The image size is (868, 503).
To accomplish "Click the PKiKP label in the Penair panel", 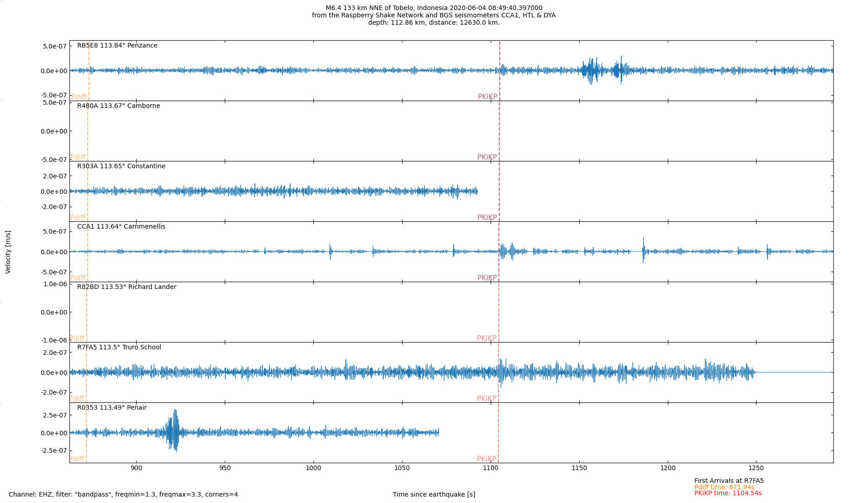I will (487, 459).
